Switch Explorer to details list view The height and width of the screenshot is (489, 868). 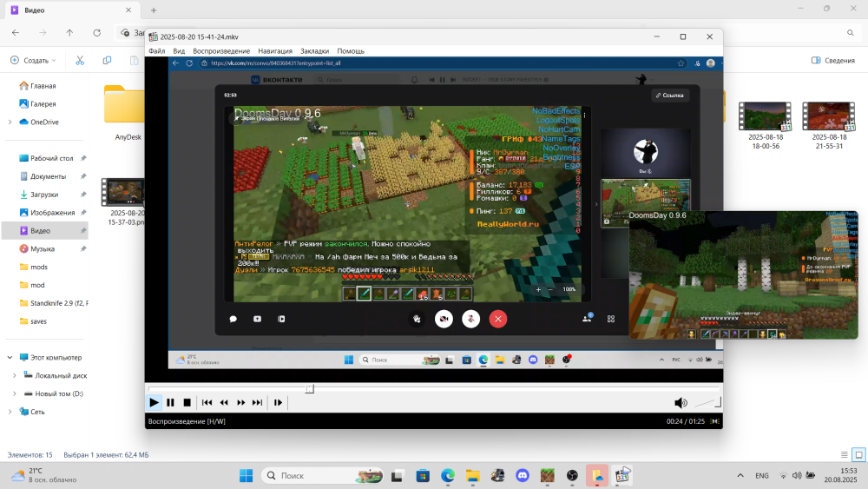[x=845, y=454]
